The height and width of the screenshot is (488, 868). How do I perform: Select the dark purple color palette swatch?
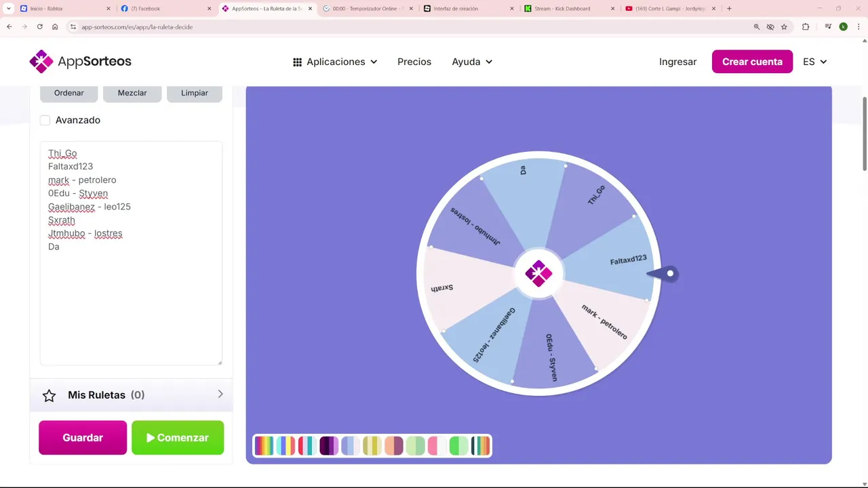[x=329, y=446]
